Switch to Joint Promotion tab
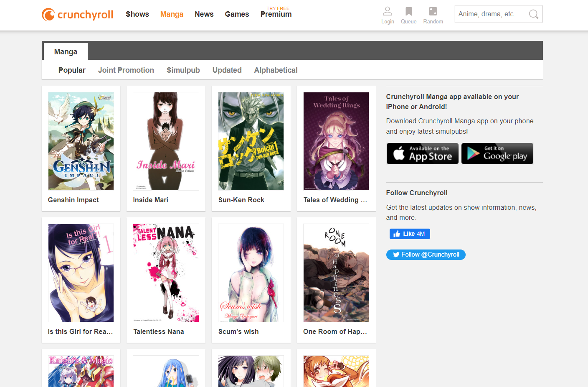Viewport: 588px width, 387px height. [x=126, y=70]
